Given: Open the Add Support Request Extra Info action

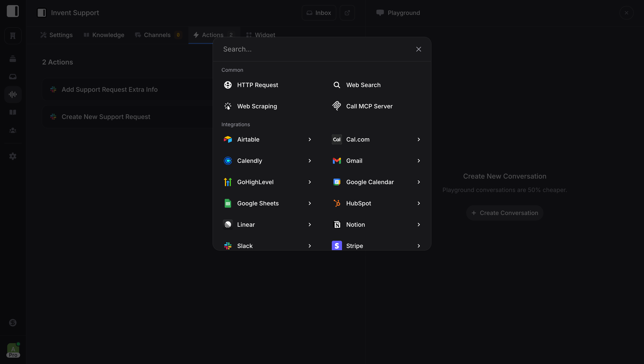Looking at the screenshot, I should click(x=128, y=89).
